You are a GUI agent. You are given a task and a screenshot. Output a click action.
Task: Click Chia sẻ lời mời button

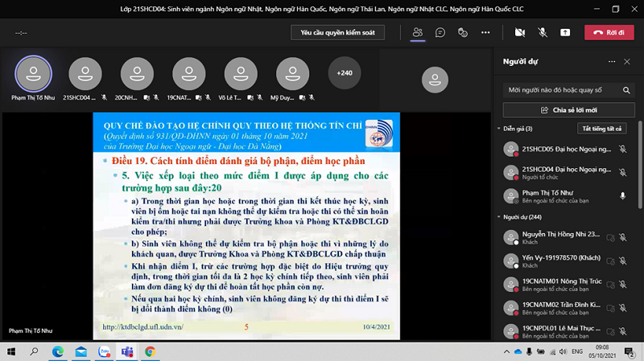(568, 109)
